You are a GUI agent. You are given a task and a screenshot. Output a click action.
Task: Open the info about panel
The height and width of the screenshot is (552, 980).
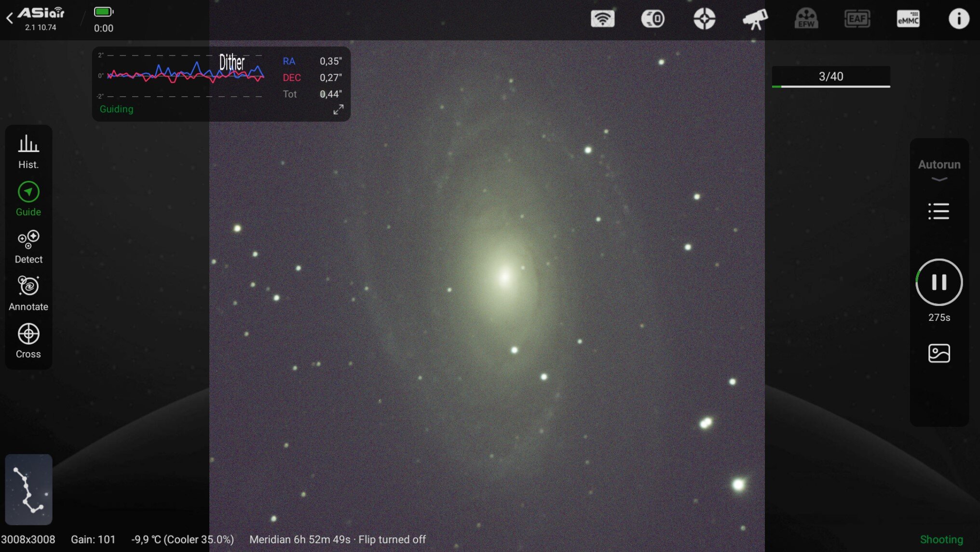coord(958,19)
